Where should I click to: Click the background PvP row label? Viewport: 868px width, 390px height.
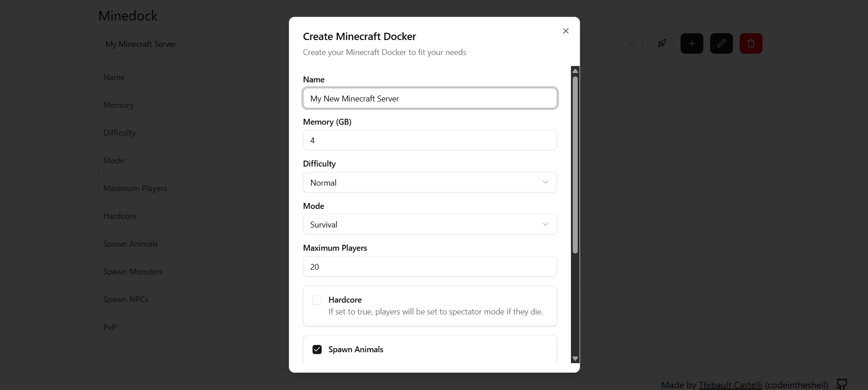pos(110,327)
